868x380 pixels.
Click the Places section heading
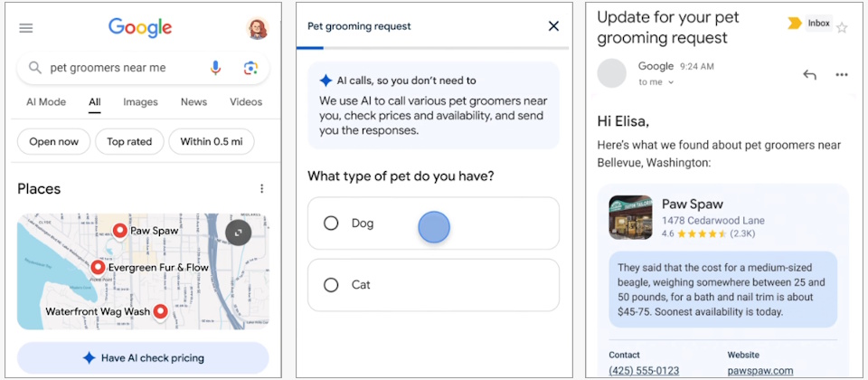pos(39,189)
